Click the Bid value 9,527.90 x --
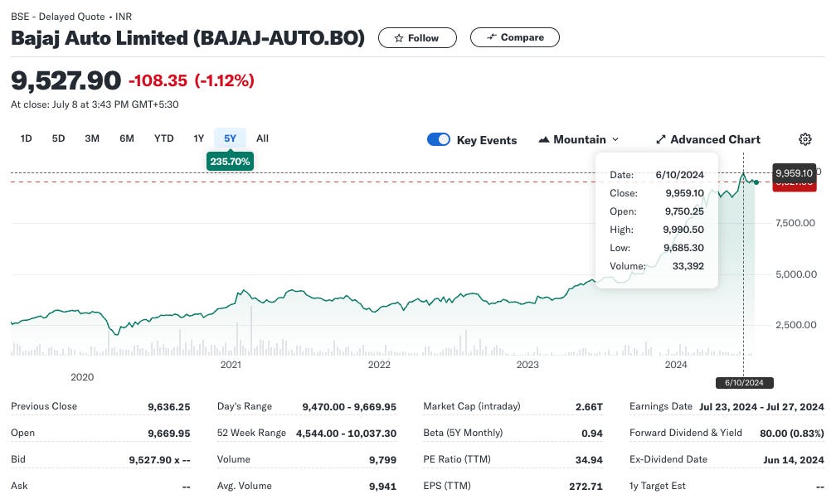The image size is (836, 504). pyautogui.click(x=159, y=460)
